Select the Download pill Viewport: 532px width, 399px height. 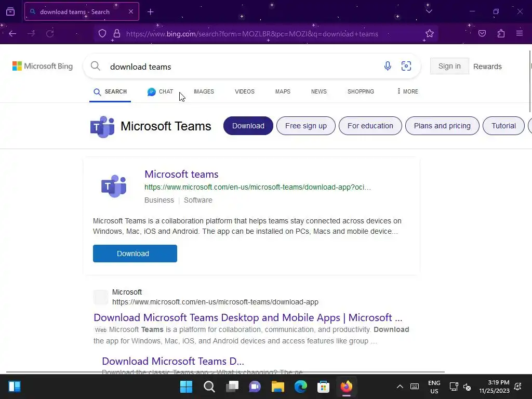point(248,126)
